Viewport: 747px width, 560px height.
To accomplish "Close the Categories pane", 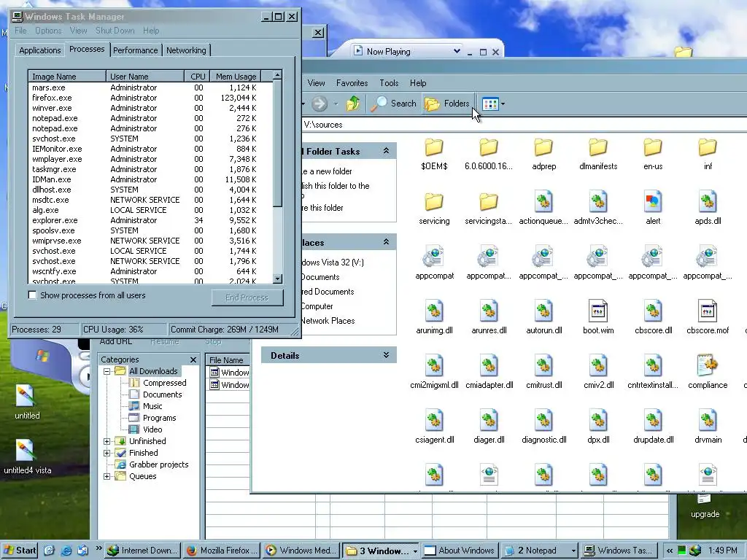I will 193,359.
